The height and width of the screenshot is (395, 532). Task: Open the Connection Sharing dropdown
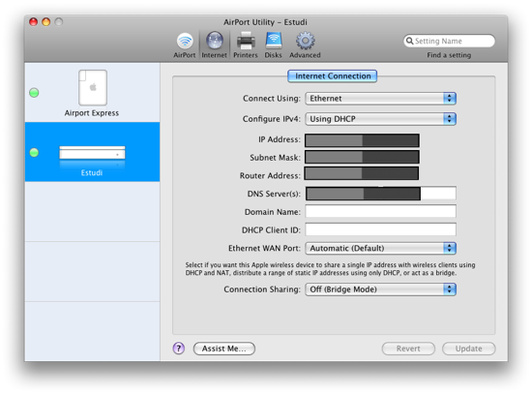[381, 289]
